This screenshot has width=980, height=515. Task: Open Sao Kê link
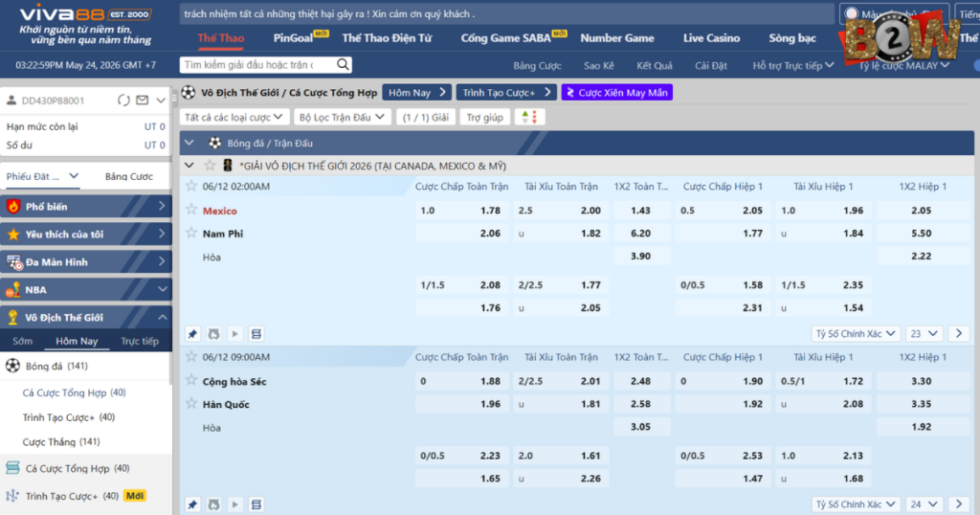click(599, 65)
